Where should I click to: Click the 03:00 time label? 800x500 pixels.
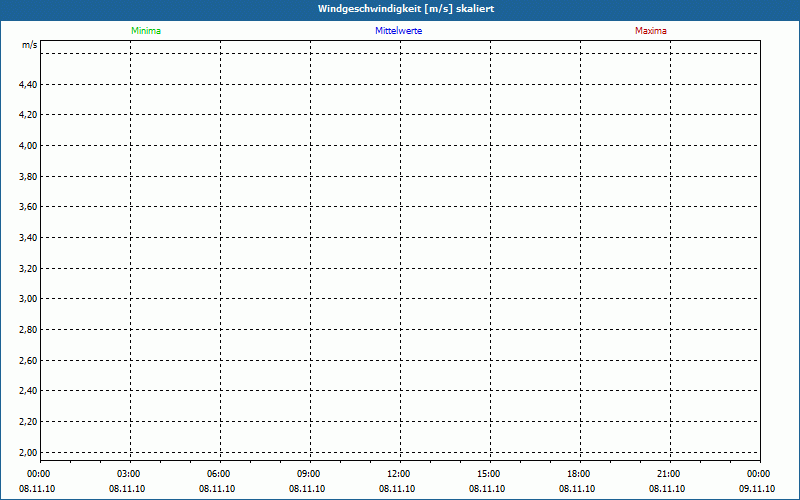128,474
